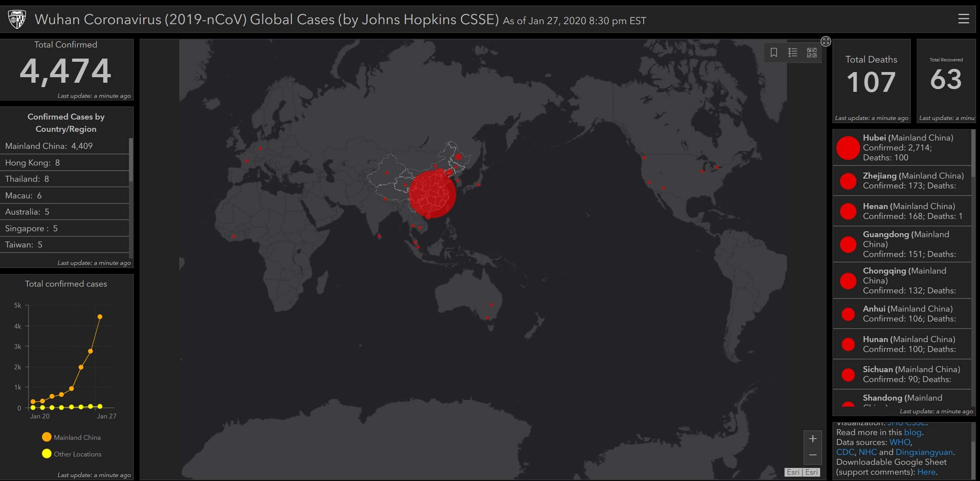This screenshot has height=481, width=980.
Task: Click the Total Confirmed 4,474 figure
Action: click(65, 71)
